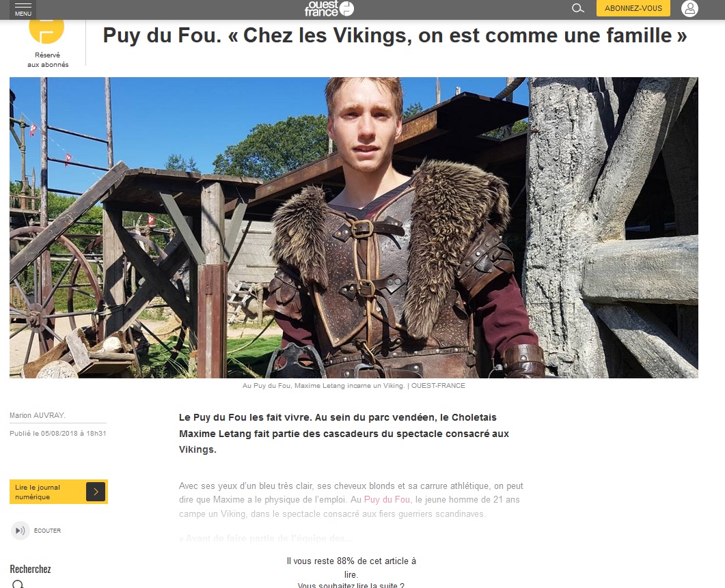The image size is (725, 588).
Task: Open the hamburger MENU icon
Action: point(23,5)
